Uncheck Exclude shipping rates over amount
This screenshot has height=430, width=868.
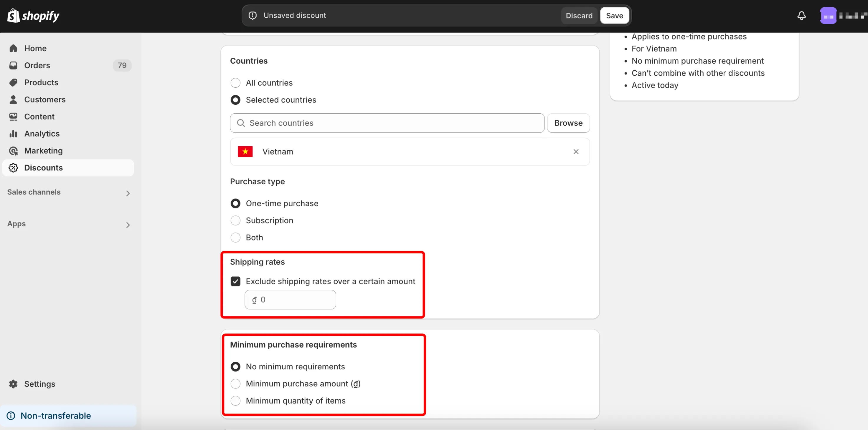235,281
